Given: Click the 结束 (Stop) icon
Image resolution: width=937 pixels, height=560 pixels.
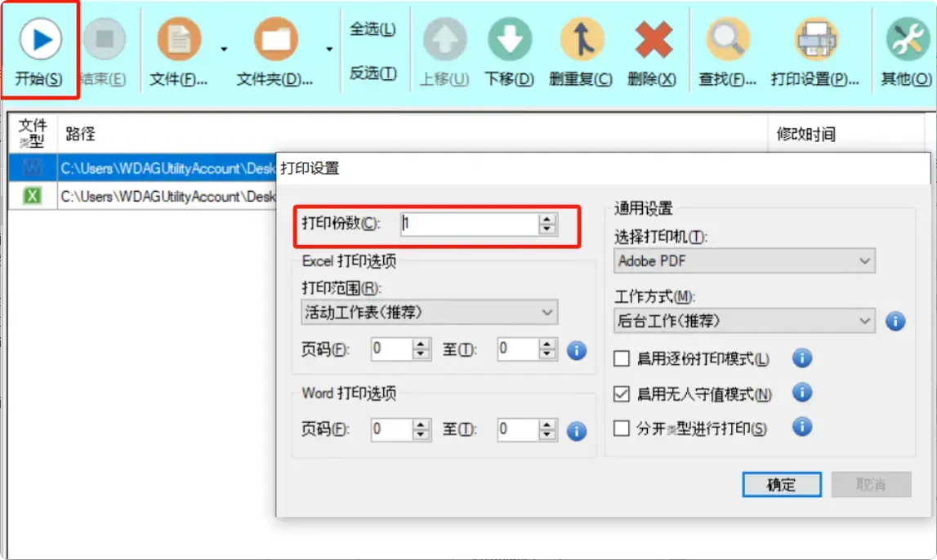Looking at the screenshot, I should coord(105,39).
